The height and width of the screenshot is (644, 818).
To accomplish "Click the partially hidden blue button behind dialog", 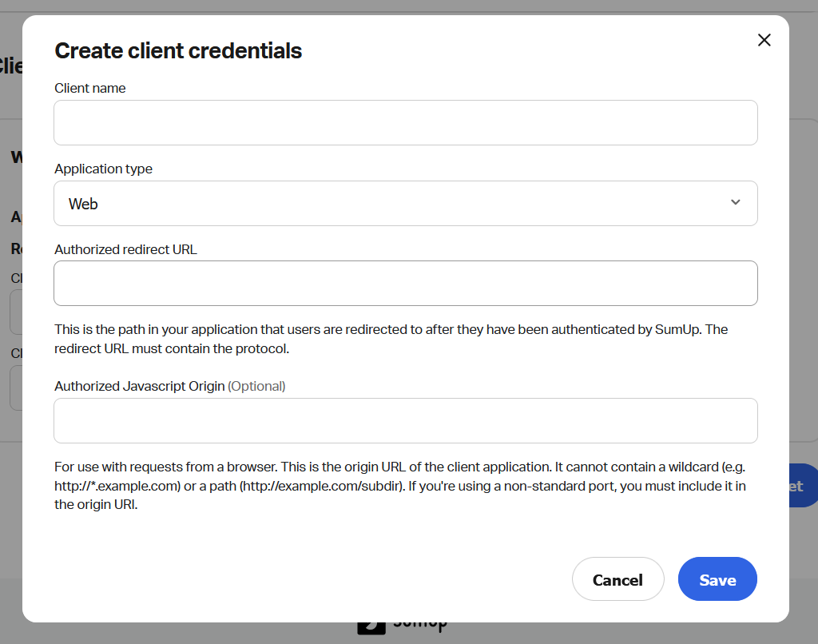I will (x=803, y=486).
